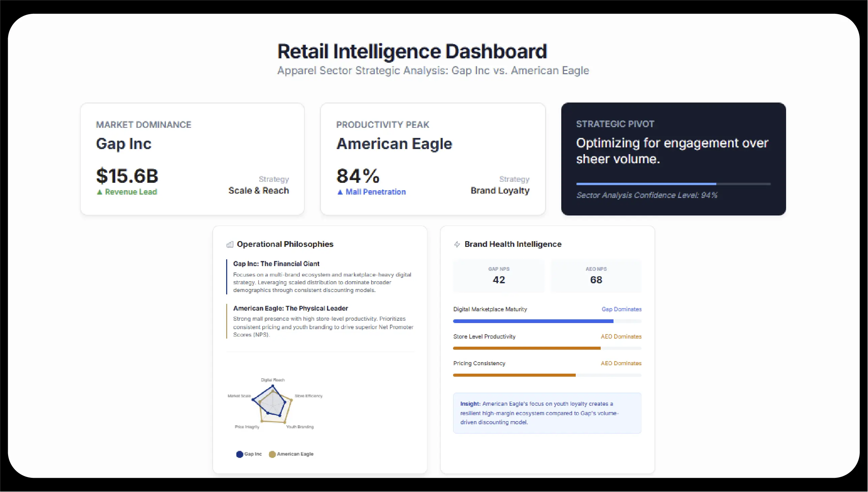Image resolution: width=868 pixels, height=492 pixels.
Task: Select the AEO NPS 68 tile
Action: [596, 276]
